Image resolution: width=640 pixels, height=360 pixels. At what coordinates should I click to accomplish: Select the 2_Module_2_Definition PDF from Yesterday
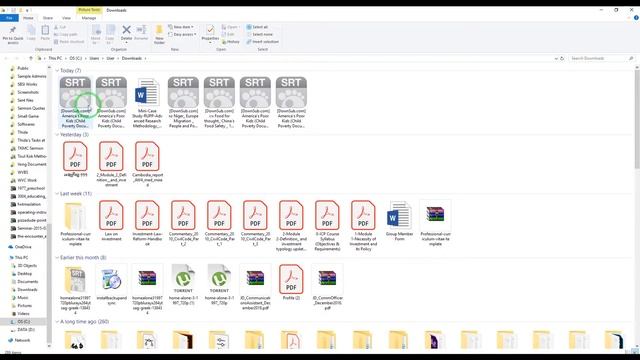111,164
